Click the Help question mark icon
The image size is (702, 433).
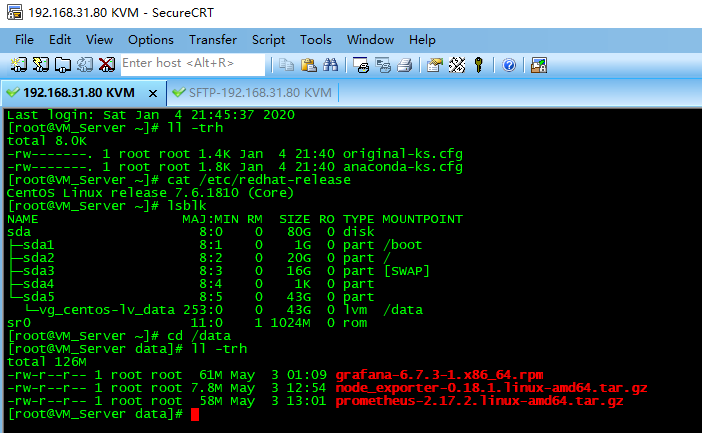point(509,65)
